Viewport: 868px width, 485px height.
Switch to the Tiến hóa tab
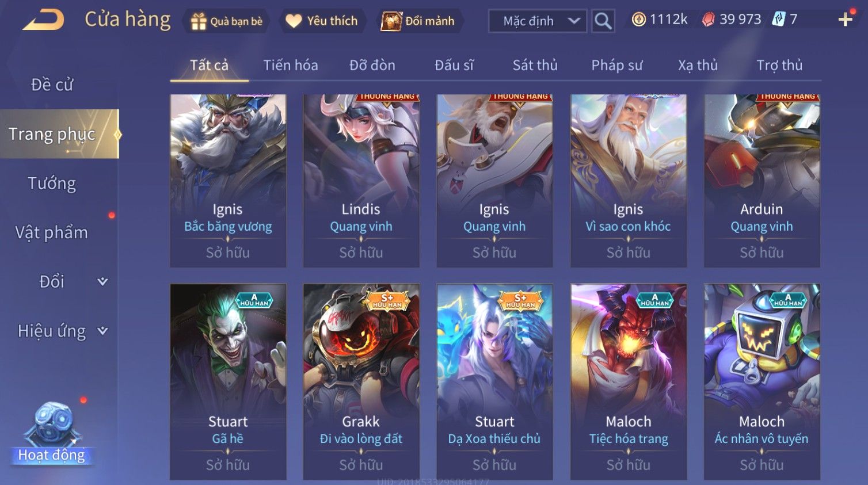tap(291, 65)
